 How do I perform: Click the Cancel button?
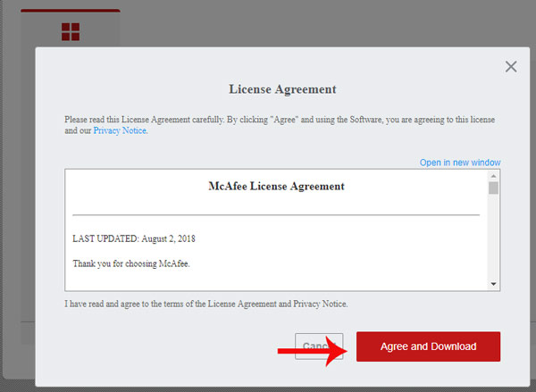319,346
